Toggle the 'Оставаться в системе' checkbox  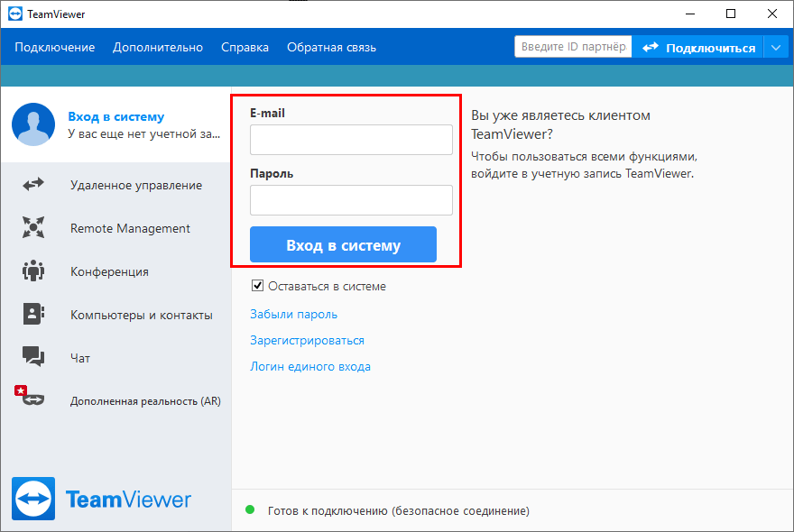coord(257,286)
